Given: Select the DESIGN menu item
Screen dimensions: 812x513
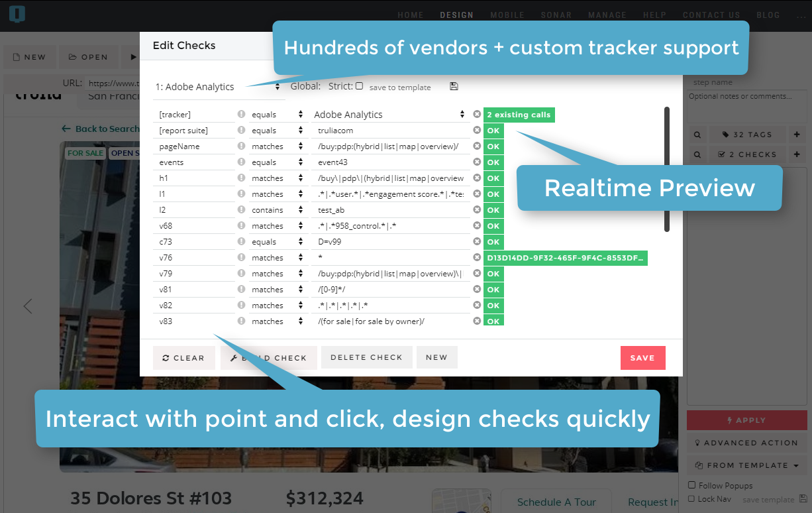Looking at the screenshot, I should [x=457, y=15].
